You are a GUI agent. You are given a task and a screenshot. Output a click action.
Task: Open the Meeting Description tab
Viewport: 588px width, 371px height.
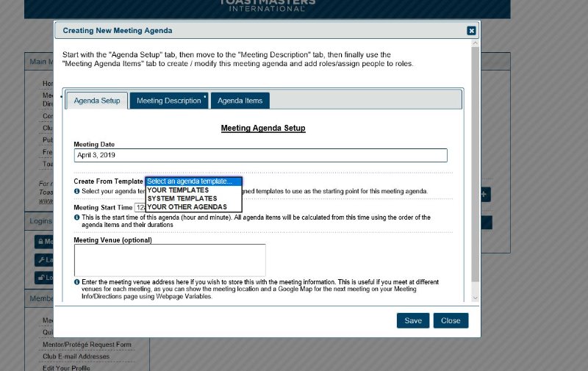tap(169, 101)
